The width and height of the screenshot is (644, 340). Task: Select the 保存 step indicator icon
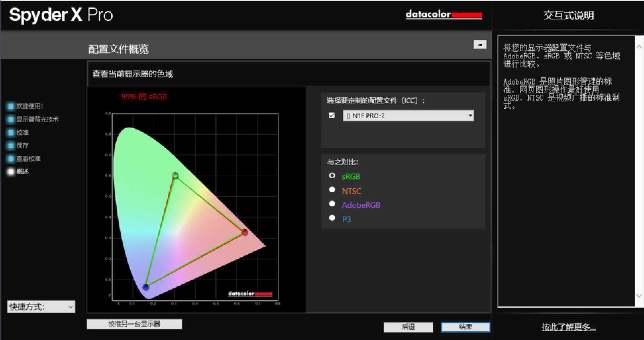[11, 146]
